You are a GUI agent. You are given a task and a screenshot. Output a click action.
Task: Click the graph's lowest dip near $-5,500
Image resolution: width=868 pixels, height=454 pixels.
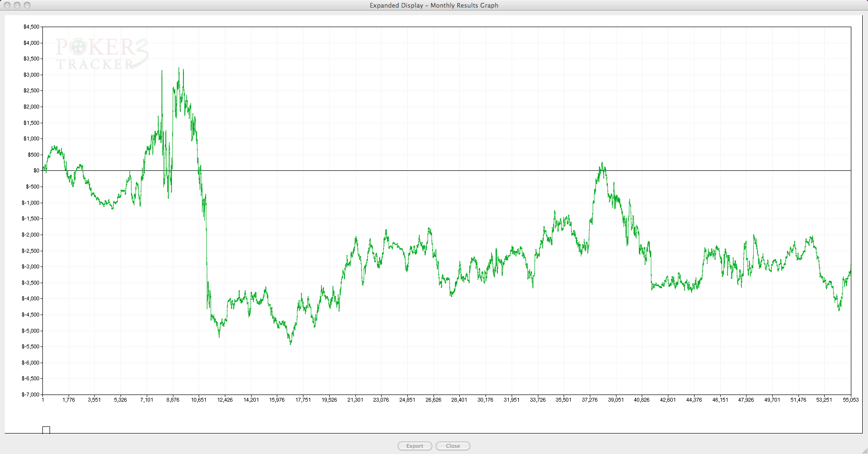coord(291,344)
